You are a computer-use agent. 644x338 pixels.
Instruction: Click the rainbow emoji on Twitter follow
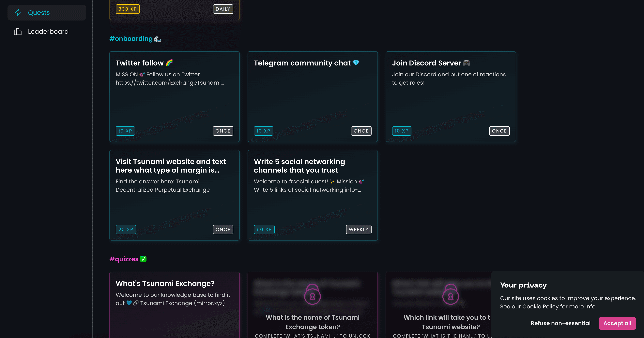pos(169,63)
